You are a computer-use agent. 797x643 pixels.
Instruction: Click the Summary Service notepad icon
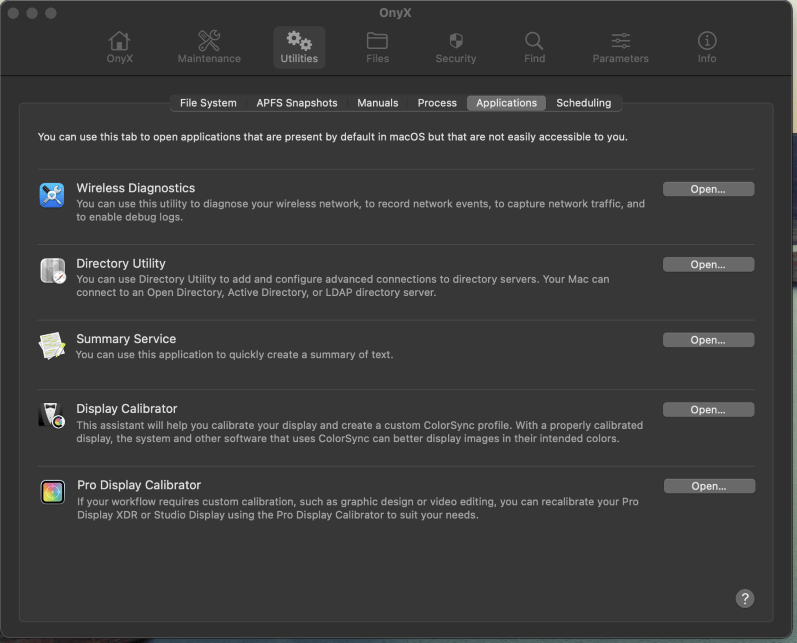52,346
